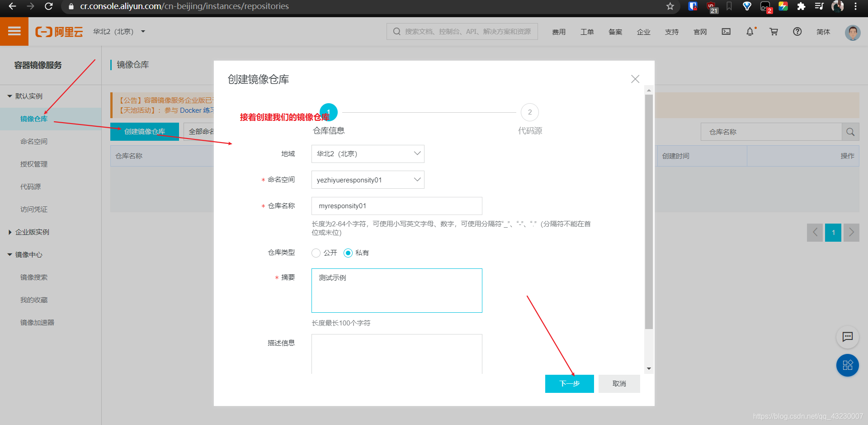This screenshot has width=868, height=425.
Task: Go to next page in pagination
Action: [x=851, y=233]
